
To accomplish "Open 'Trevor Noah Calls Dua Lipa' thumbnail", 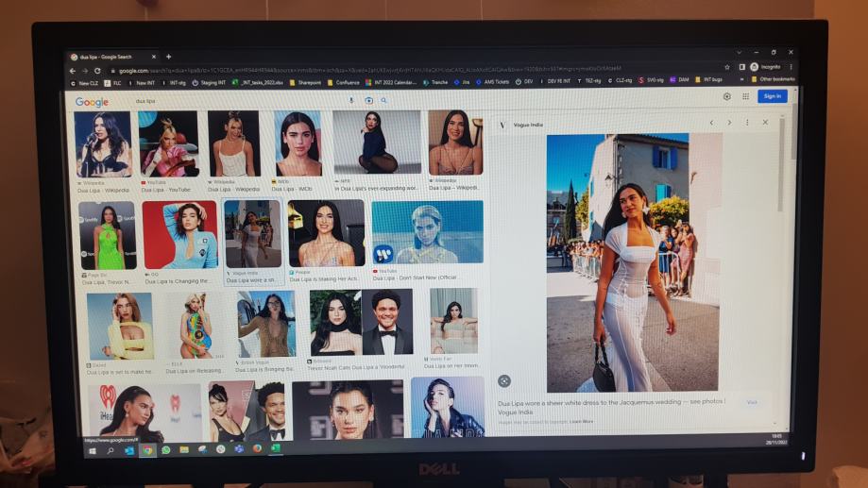I will [361, 323].
